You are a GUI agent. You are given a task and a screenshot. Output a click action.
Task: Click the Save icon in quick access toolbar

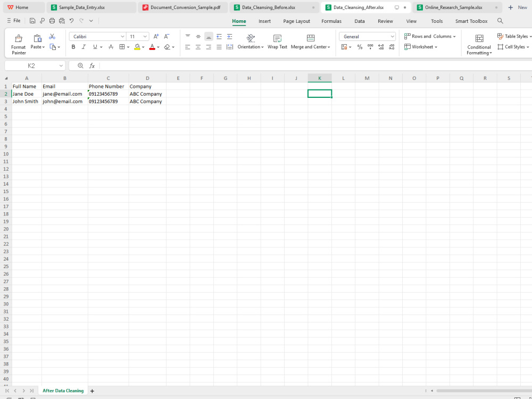point(32,21)
